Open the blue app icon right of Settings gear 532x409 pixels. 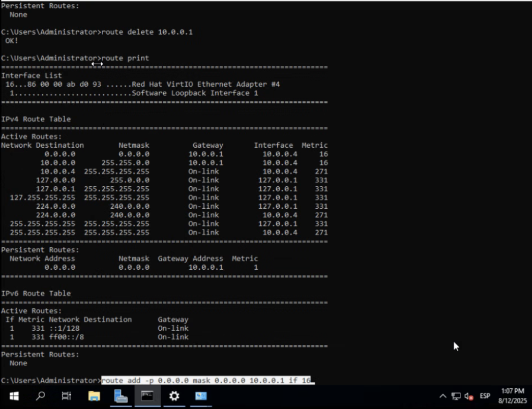(x=201, y=396)
